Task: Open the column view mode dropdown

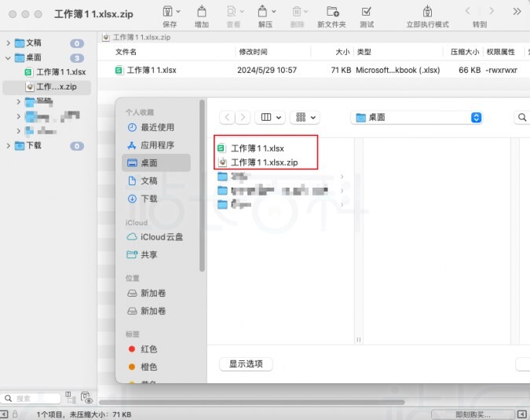Action: (270, 118)
